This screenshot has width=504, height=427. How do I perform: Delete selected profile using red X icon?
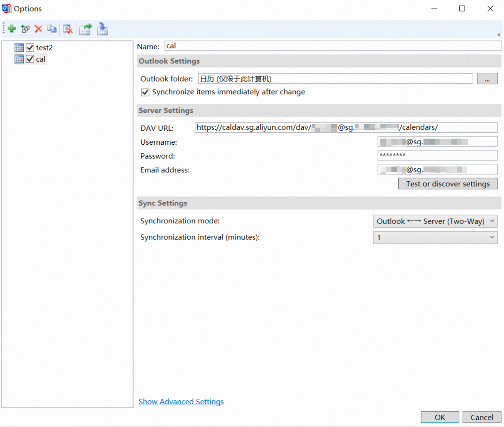[38, 29]
